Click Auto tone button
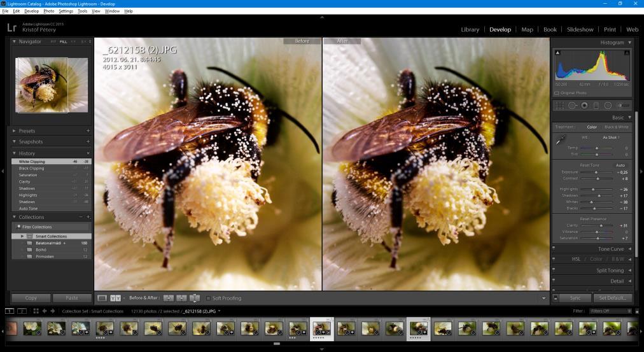The image size is (644, 352). click(620, 165)
